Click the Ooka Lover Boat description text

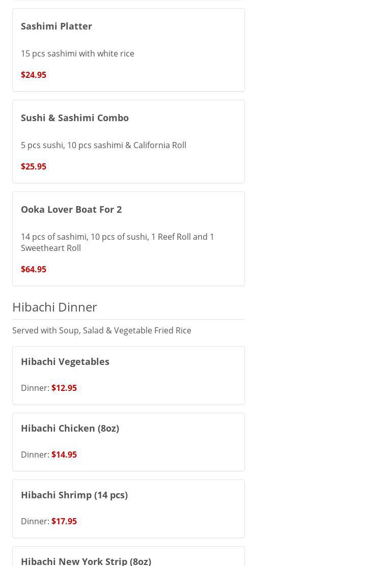pos(117,242)
